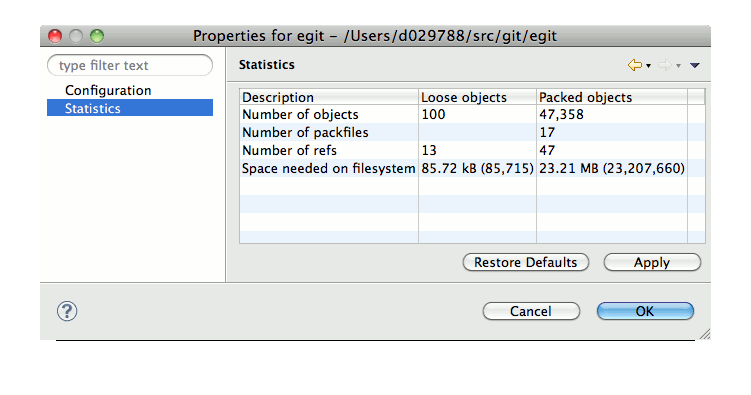This screenshot has width=751, height=395.
Task: Click packed refs value 47
Action: pos(547,150)
